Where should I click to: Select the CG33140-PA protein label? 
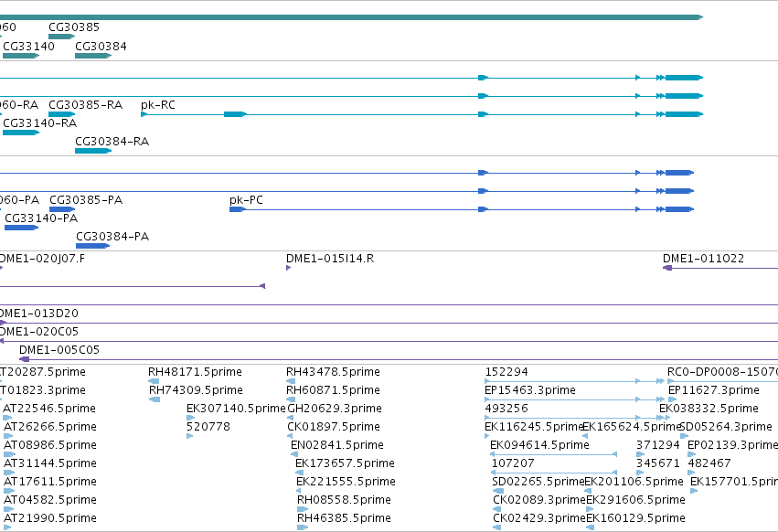coord(41,218)
